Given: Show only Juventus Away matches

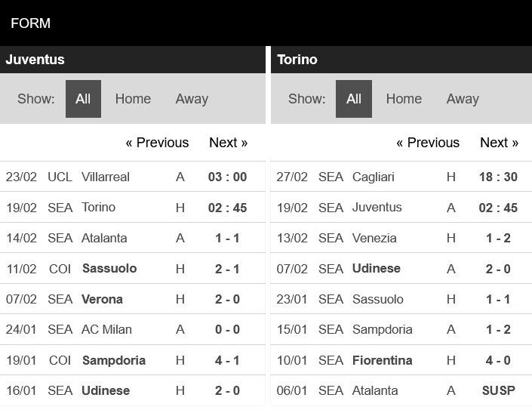Looking at the screenshot, I should click(x=192, y=99).
